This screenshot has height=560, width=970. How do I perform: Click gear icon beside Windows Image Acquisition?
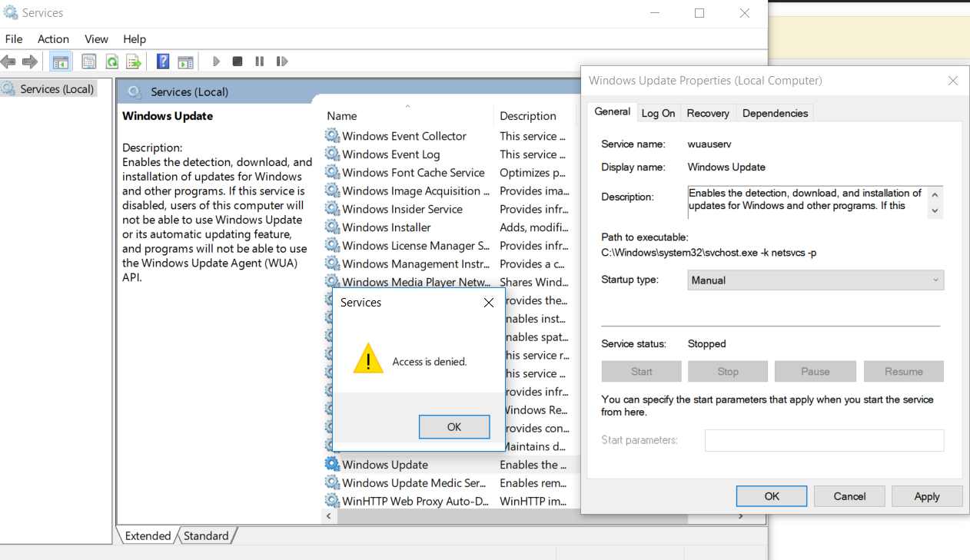tap(332, 191)
